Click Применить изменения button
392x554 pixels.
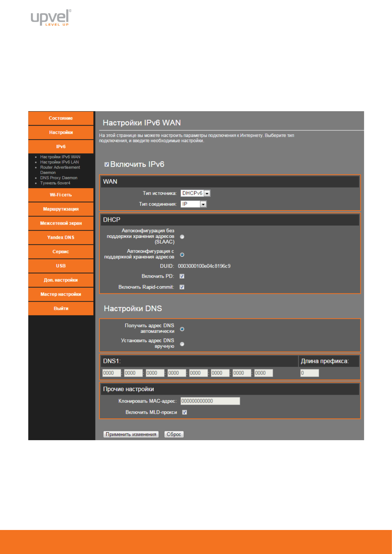coord(131,435)
